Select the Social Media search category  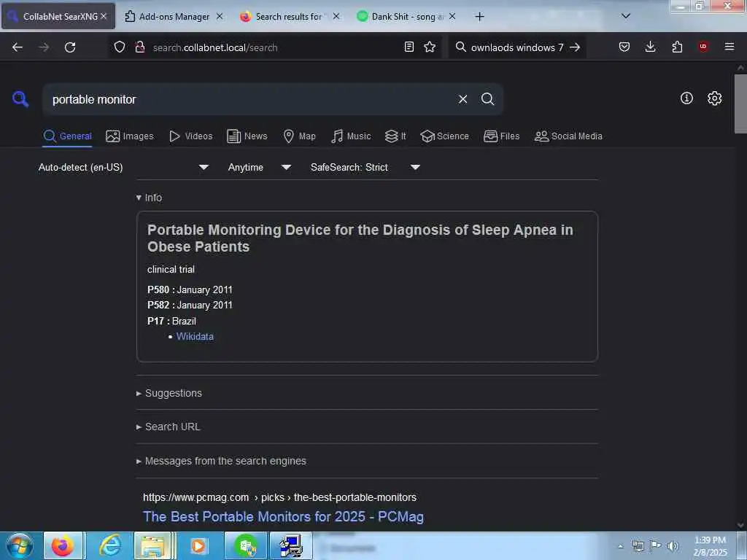pyautogui.click(x=568, y=136)
